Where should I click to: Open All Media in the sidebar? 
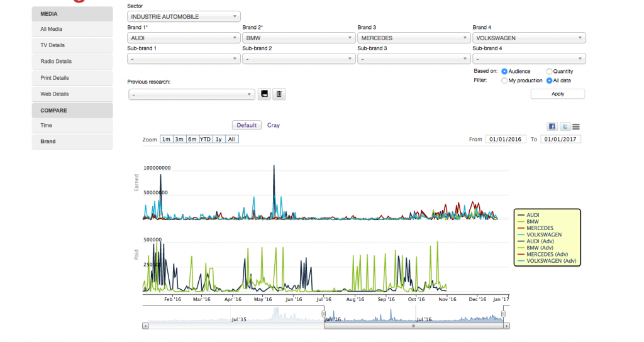coord(72,29)
